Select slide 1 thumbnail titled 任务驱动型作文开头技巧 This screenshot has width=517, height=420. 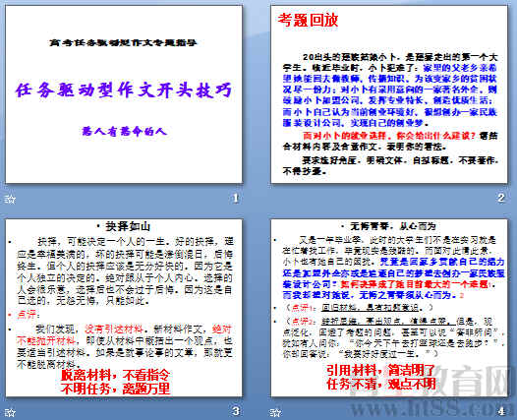pos(124,94)
